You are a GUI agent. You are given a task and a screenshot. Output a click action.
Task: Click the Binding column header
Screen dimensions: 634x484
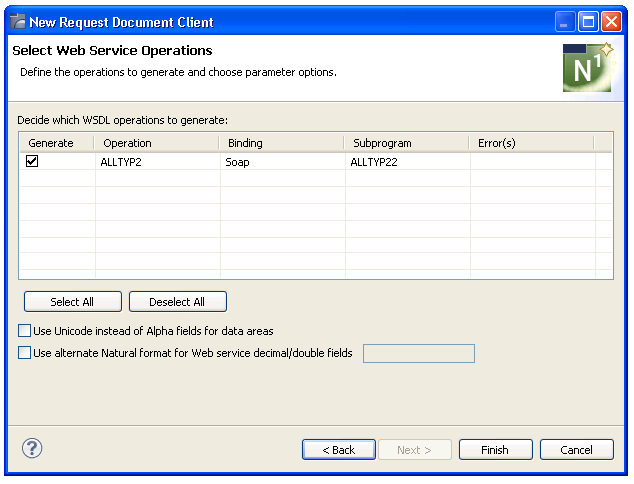point(281,143)
